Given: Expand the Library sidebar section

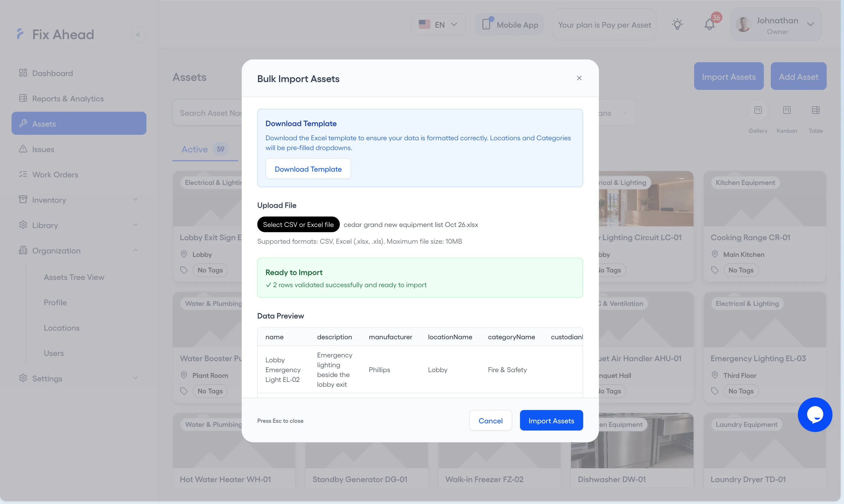Looking at the screenshot, I should (79, 225).
